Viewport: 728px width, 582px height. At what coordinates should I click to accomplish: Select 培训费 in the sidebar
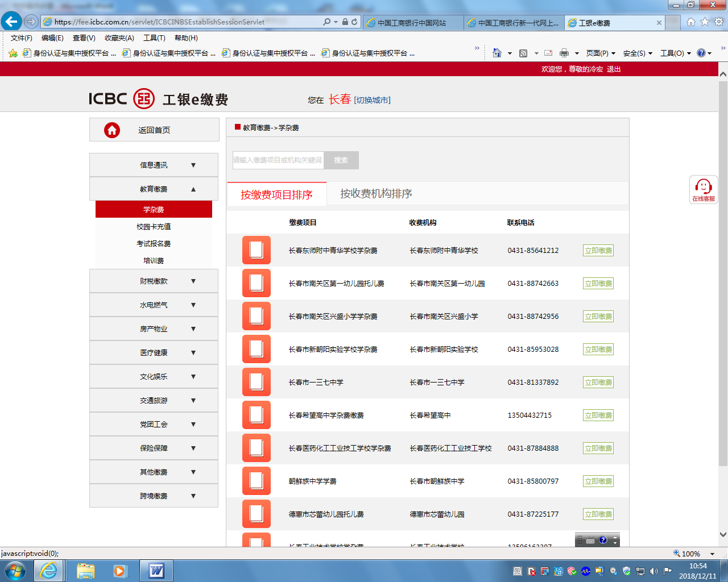click(154, 260)
